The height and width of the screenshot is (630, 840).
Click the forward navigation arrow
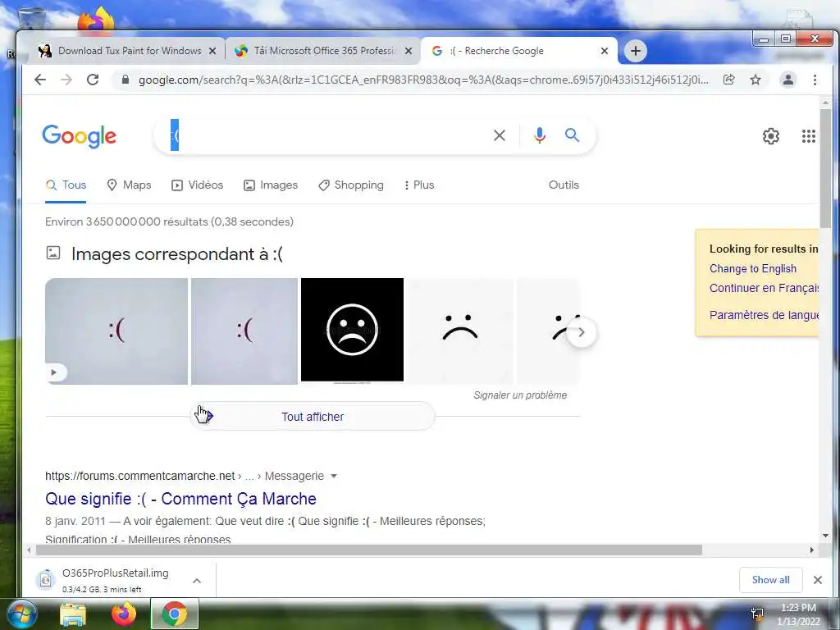click(66, 80)
